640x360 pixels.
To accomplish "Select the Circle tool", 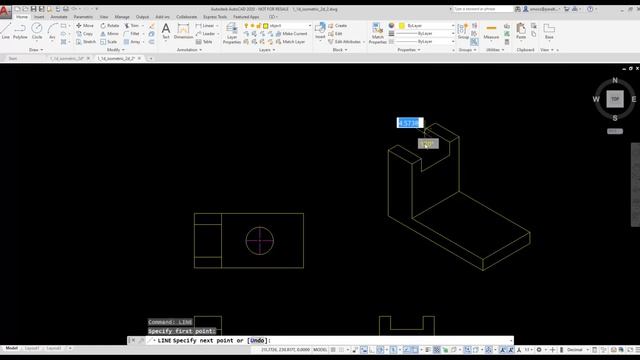I will [37, 31].
